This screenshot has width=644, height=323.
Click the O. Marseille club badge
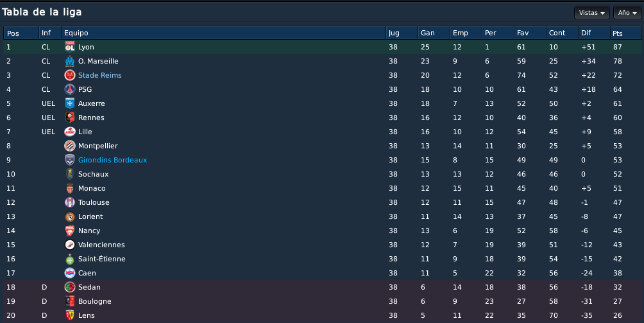point(70,61)
